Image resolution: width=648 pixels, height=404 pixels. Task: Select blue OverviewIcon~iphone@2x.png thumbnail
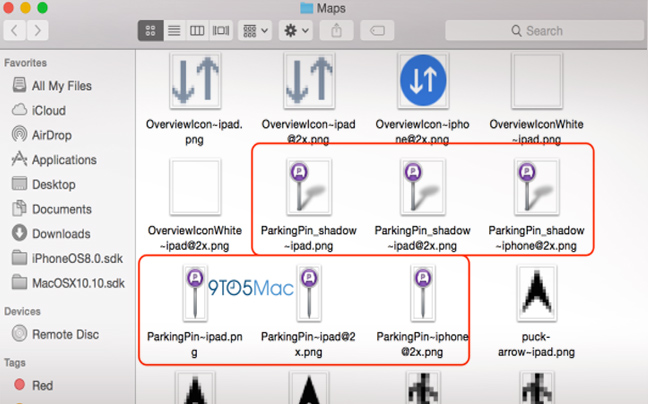(423, 81)
